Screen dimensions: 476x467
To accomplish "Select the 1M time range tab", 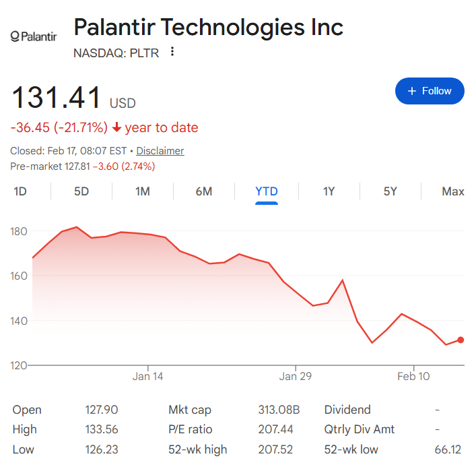I will click(x=143, y=191).
